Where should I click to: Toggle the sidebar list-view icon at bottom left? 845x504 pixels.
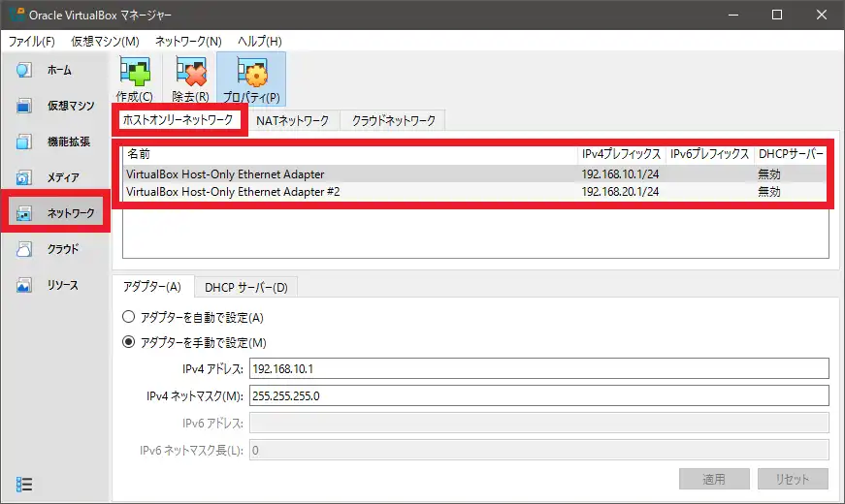(x=23, y=485)
